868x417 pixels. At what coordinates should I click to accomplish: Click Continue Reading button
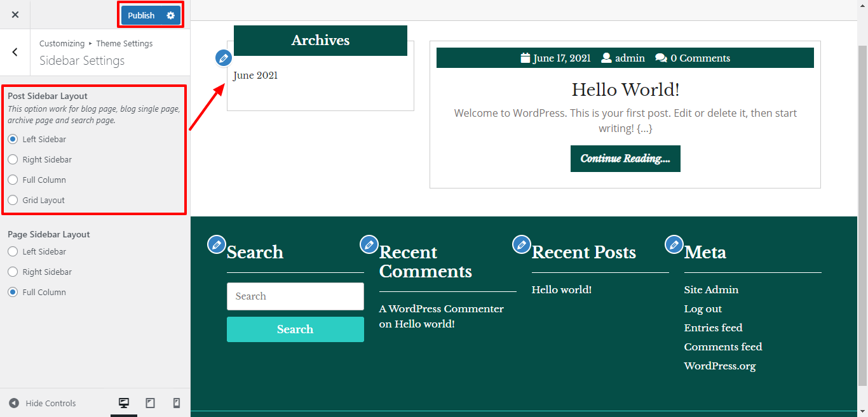click(625, 159)
